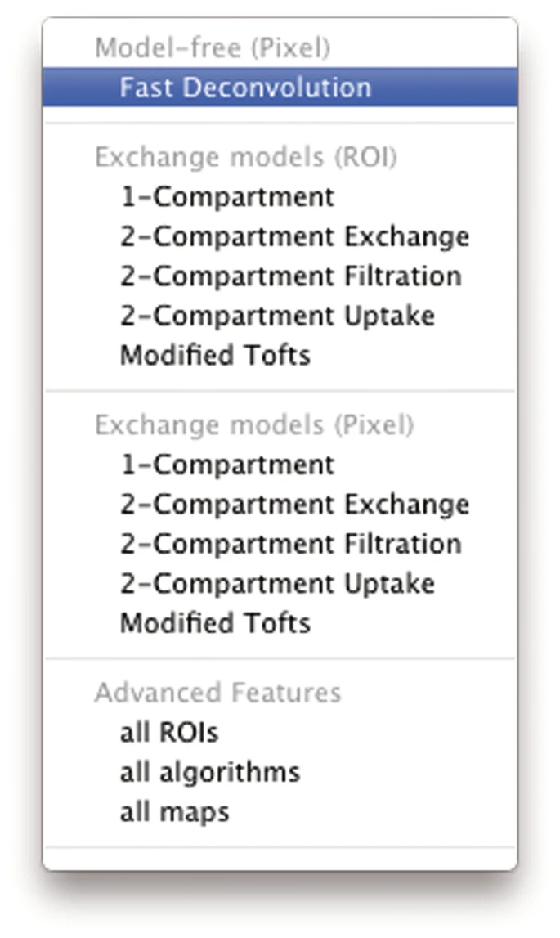Click the Exchange models (ROI) section header

[245, 157]
